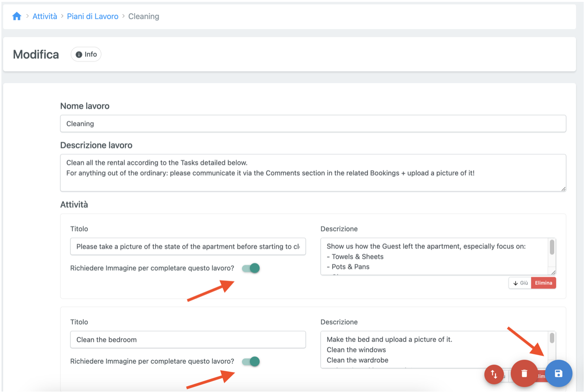
Task: Open Attività breadcrumb link
Action: pyautogui.click(x=45, y=16)
